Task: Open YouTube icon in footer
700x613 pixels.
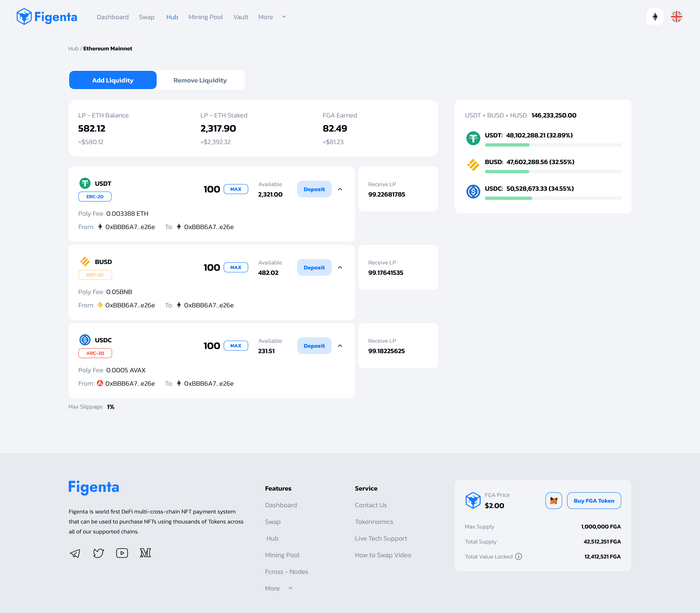Action: click(x=122, y=553)
